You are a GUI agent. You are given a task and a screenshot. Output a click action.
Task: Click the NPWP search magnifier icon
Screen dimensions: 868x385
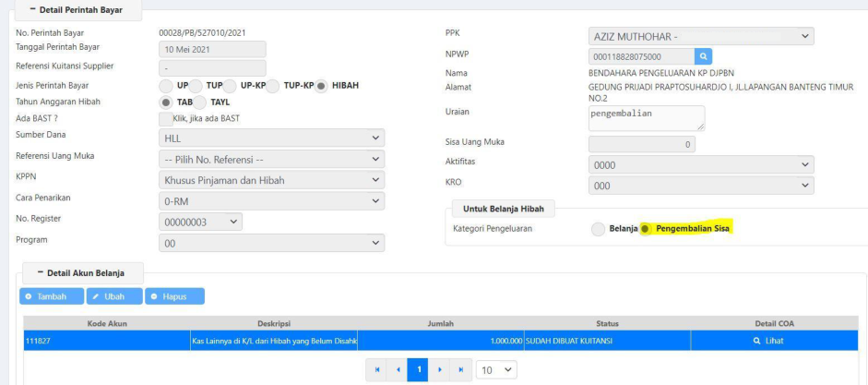click(x=703, y=56)
